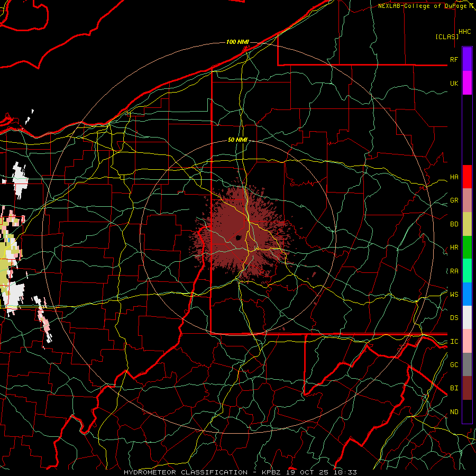Click the purple RF legend color swatch

click(467, 59)
